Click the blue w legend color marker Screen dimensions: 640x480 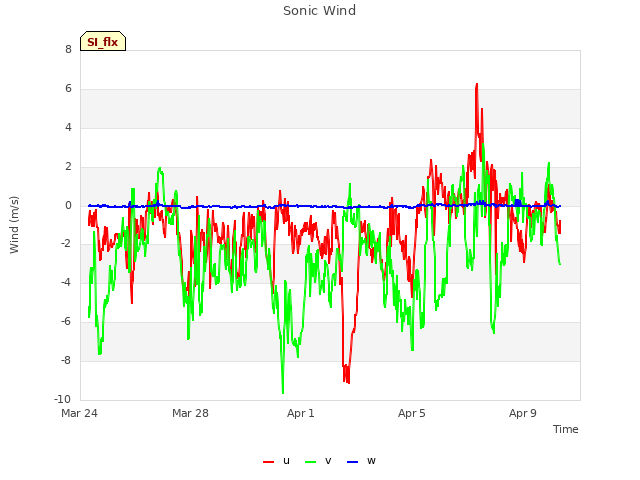point(352,462)
